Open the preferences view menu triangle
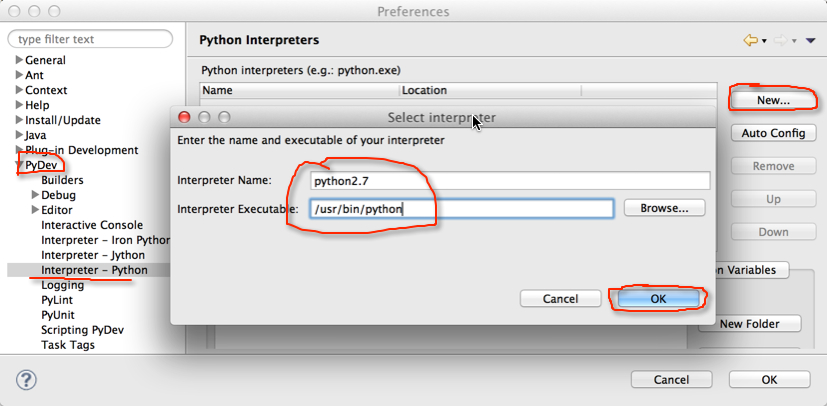 (x=811, y=41)
